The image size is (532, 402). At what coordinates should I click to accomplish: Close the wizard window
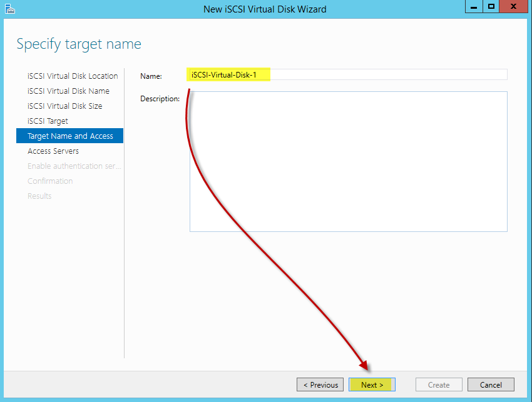[x=514, y=6]
